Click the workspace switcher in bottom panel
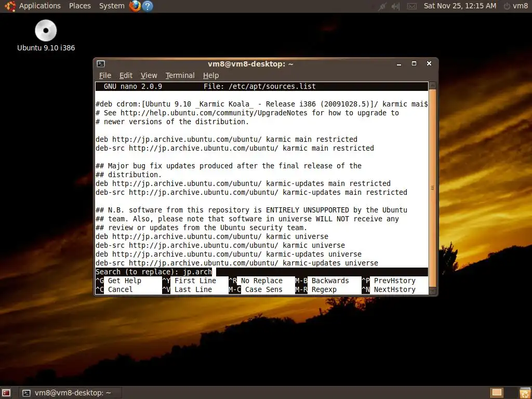This screenshot has width=532, height=399. [x=497, y=393]
